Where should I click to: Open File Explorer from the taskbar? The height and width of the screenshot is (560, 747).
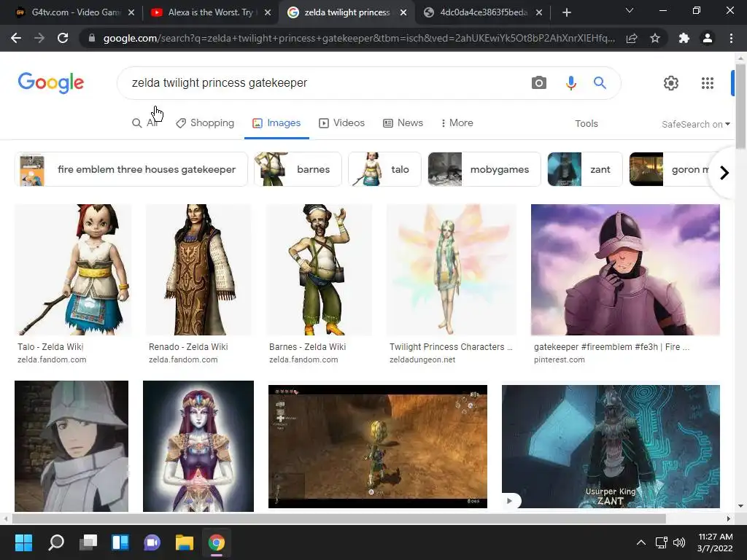click(185, 542)
